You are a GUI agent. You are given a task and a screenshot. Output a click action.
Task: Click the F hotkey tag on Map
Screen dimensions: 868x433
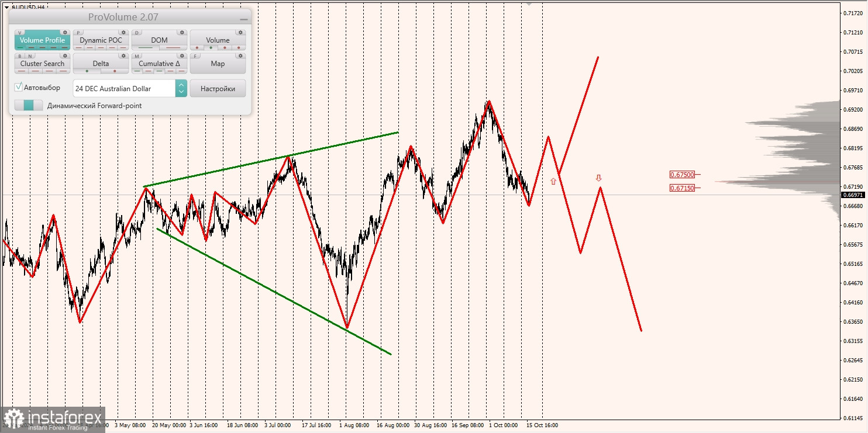coord(195,56)
